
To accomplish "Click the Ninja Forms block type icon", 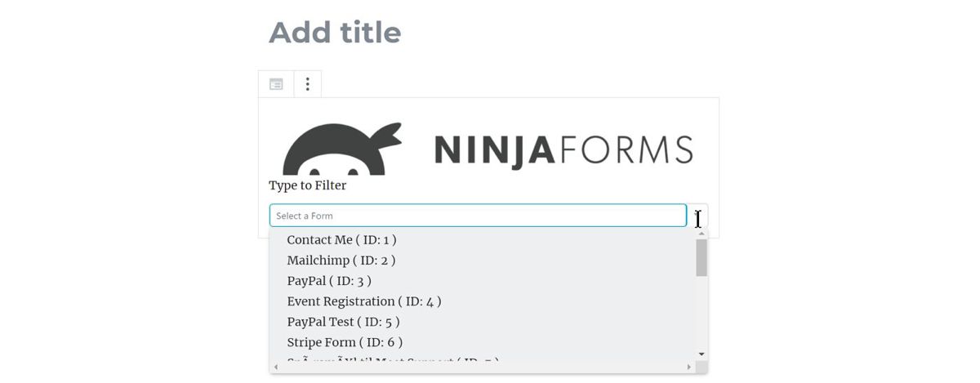I will coord(276,84).
